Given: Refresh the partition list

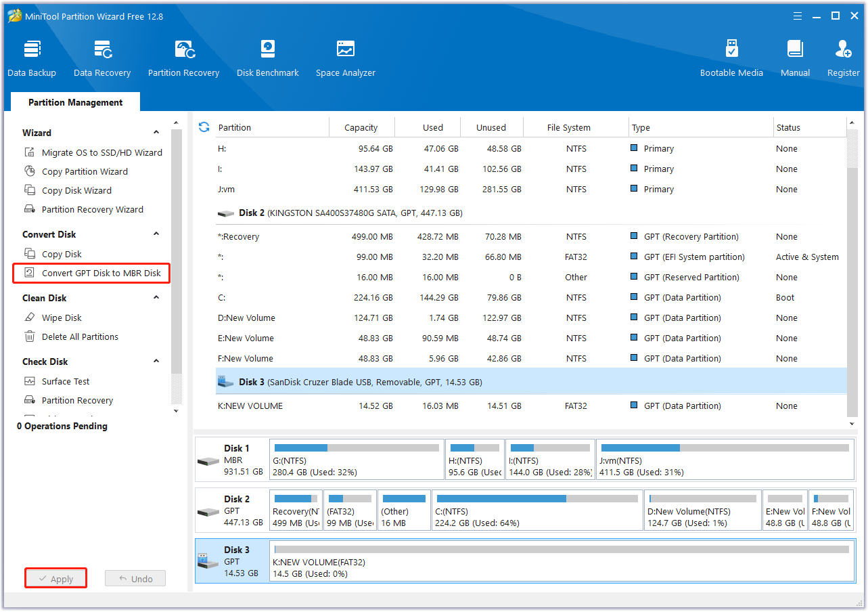Looking at the screenshot, I should [204, 127].
